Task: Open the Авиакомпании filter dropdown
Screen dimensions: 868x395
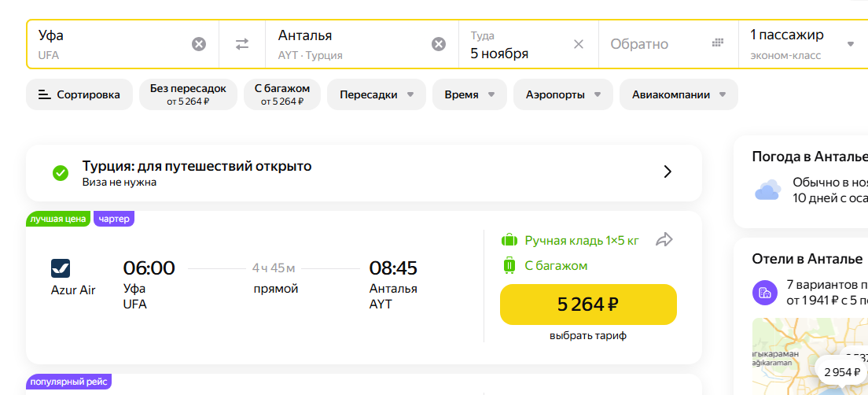Action: click(x=679, y=94)
